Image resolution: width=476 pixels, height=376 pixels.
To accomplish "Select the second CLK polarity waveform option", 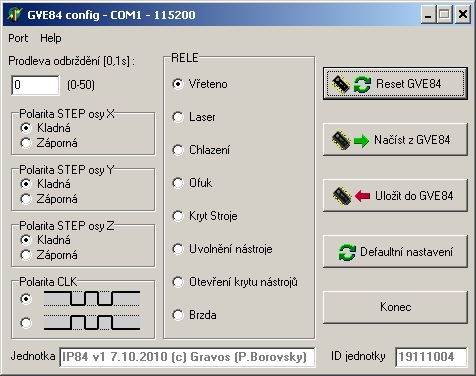I will coord(26,323).
